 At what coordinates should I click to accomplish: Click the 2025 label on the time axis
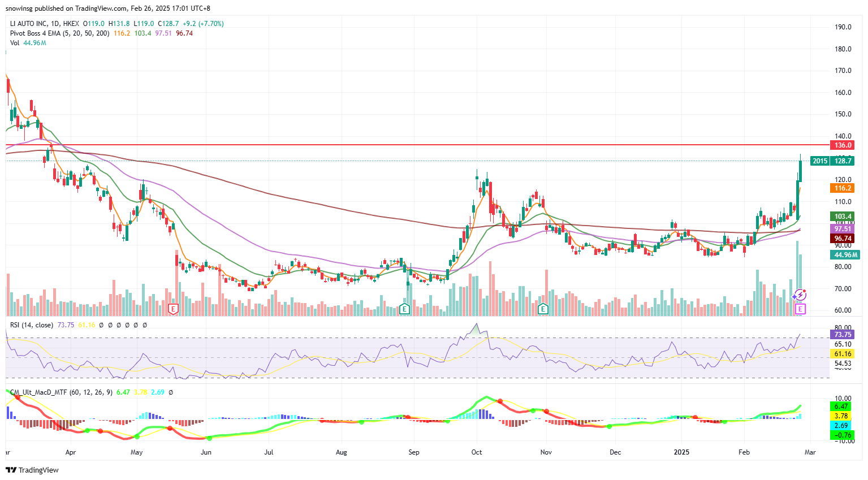point(681,452)
